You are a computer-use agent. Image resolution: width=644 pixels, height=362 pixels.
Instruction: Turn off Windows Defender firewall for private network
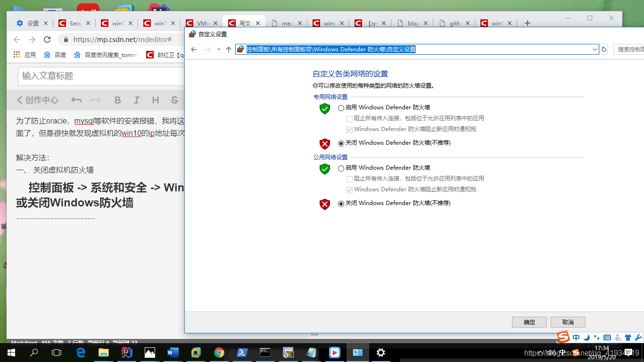tap(341, 143)
